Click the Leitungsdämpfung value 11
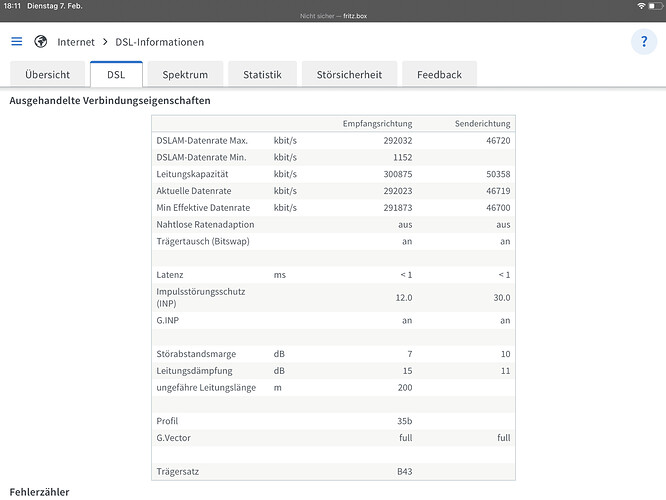The height and width of the screenshot is (500, 666). click(505, 371)
